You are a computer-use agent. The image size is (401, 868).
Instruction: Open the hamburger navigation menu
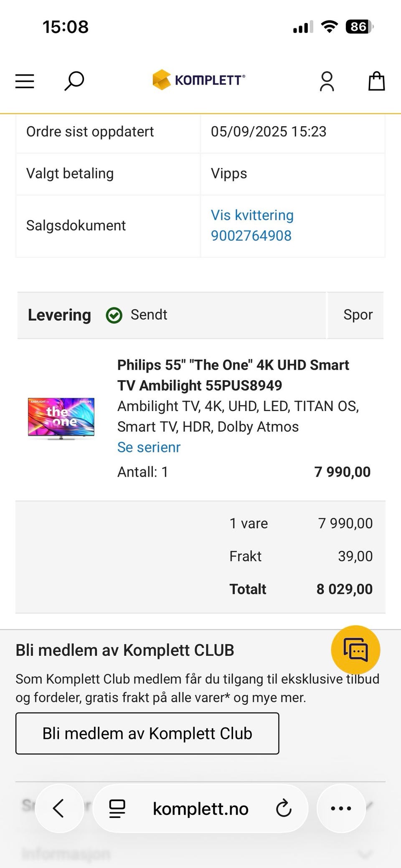point(25,81)
